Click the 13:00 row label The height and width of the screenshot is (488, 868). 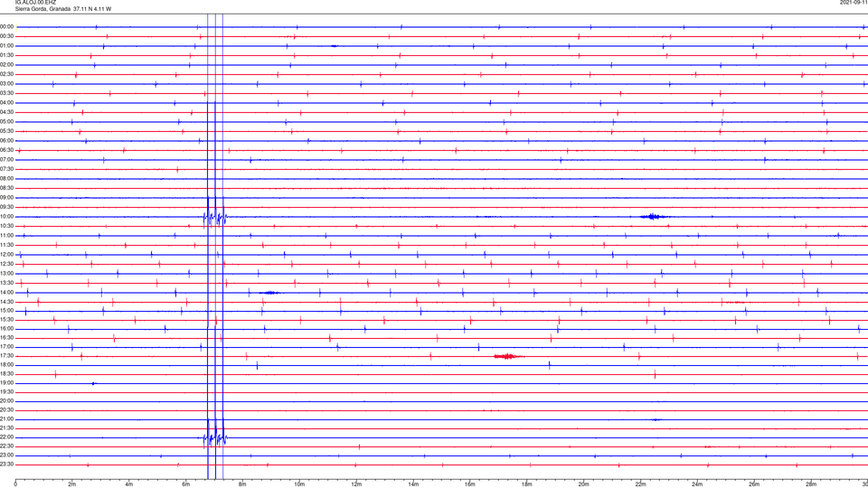[6, 273]
